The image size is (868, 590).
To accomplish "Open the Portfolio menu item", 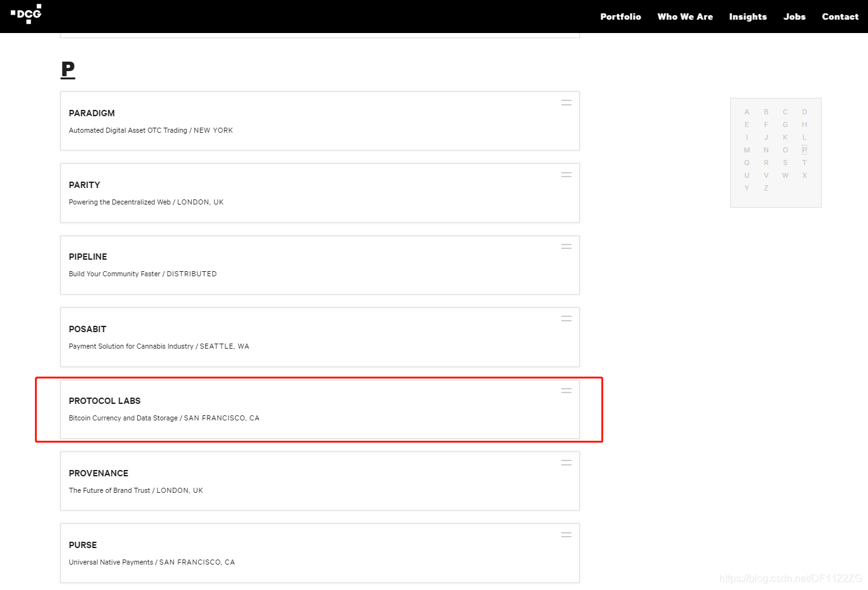I will tap(620, 17).
